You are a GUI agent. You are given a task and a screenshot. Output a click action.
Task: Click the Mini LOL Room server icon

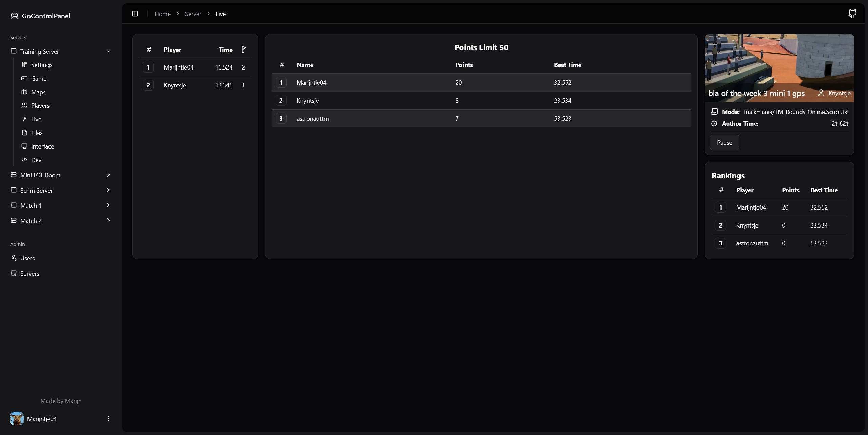tap(14, 175)
